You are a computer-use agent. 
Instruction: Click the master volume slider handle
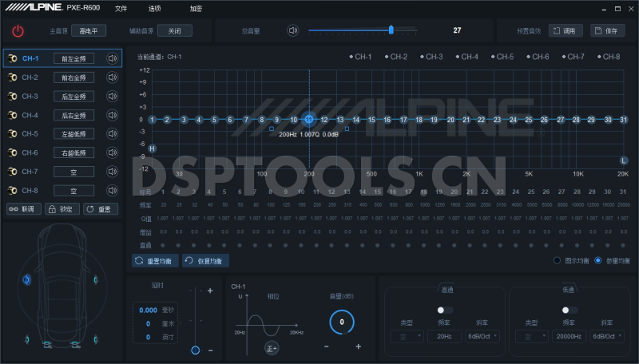(x=391, y=30)
